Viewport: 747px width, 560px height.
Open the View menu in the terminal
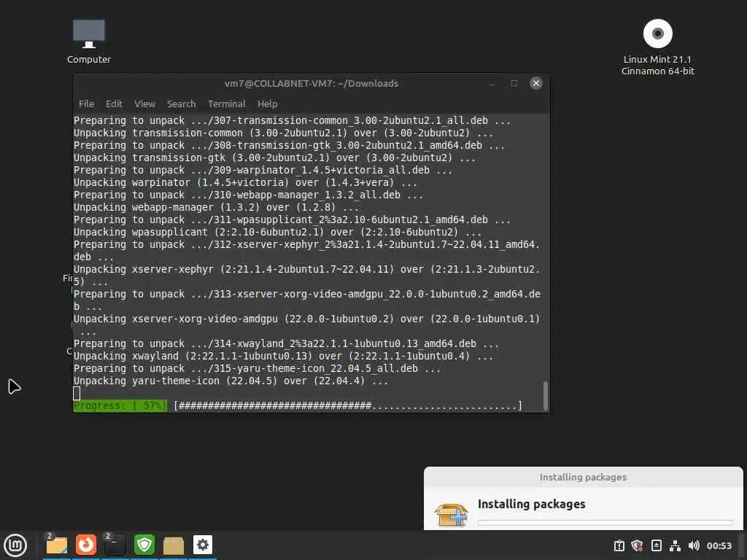(x=144, y=104)
